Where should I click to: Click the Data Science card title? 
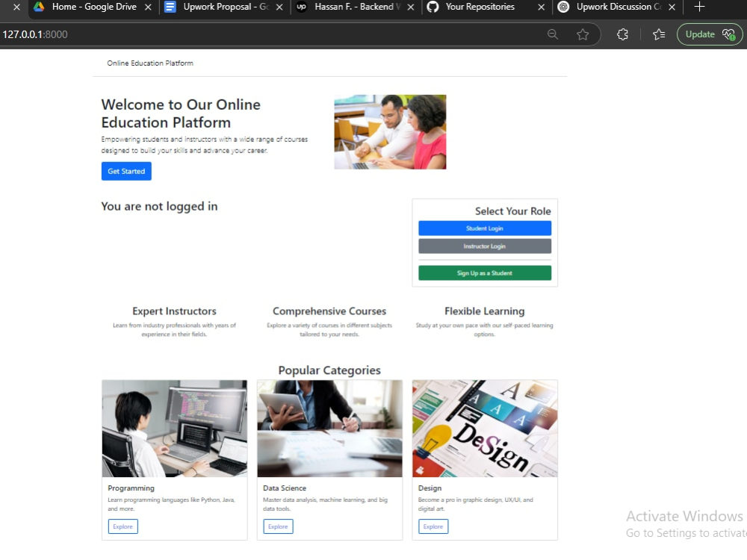pos(285,488)
